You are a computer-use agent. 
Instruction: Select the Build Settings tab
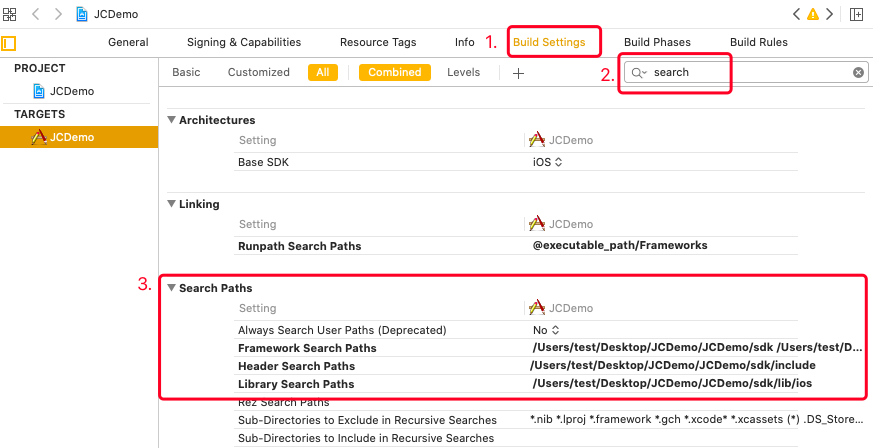tap(549, 42)
